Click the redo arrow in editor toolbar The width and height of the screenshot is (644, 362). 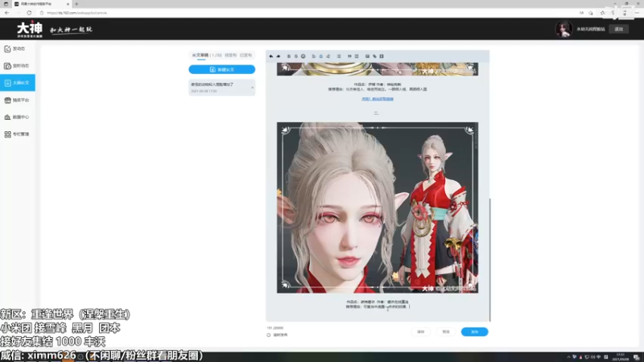click(x=278, y=56)
